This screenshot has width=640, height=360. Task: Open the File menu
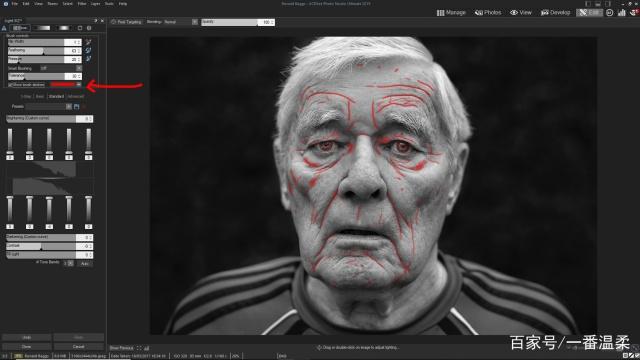[15, 4]
